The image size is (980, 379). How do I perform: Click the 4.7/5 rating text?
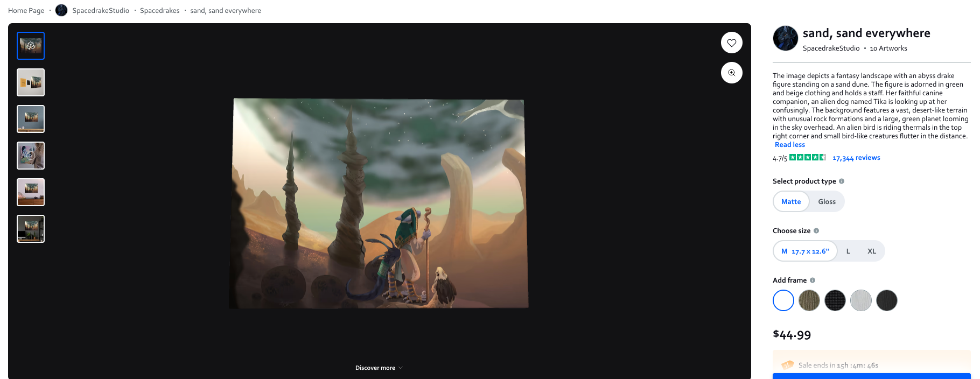(780, 158)
